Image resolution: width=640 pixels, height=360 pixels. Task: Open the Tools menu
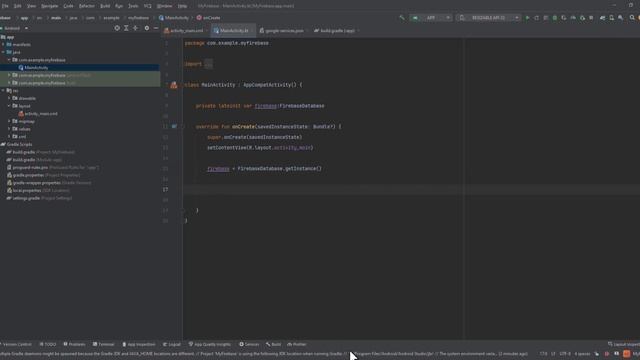pos(133,6)
